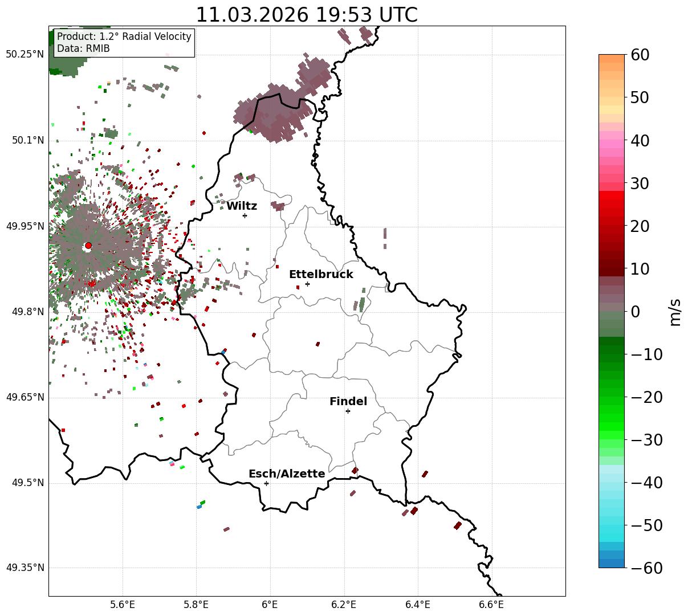Click the Esch/Alzette city label

point(287,474)
